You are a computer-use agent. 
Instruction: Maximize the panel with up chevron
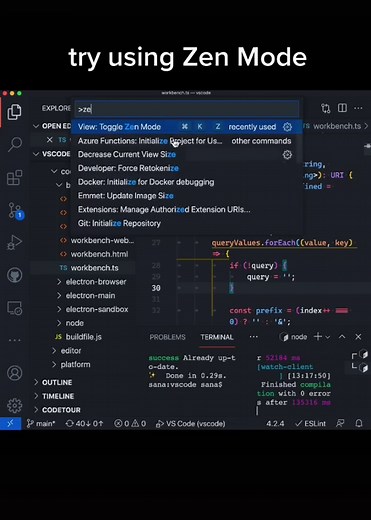pyautogui.click(x=342, y=337)
